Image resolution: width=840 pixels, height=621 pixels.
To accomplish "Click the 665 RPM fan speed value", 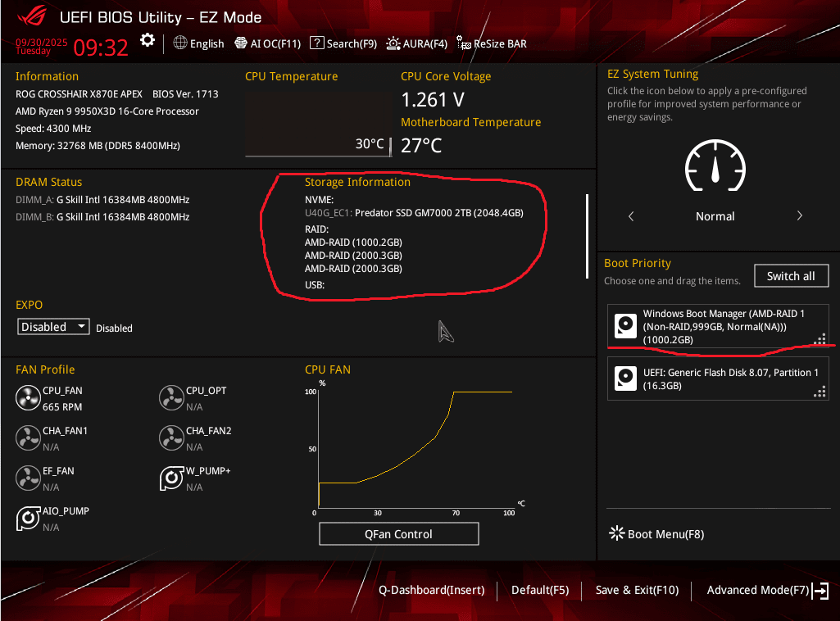I will pos(62,407).
